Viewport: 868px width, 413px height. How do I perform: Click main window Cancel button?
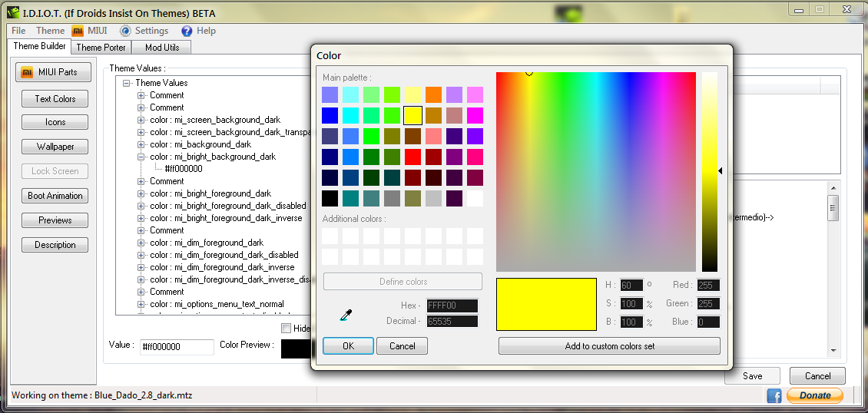(817, 376)
